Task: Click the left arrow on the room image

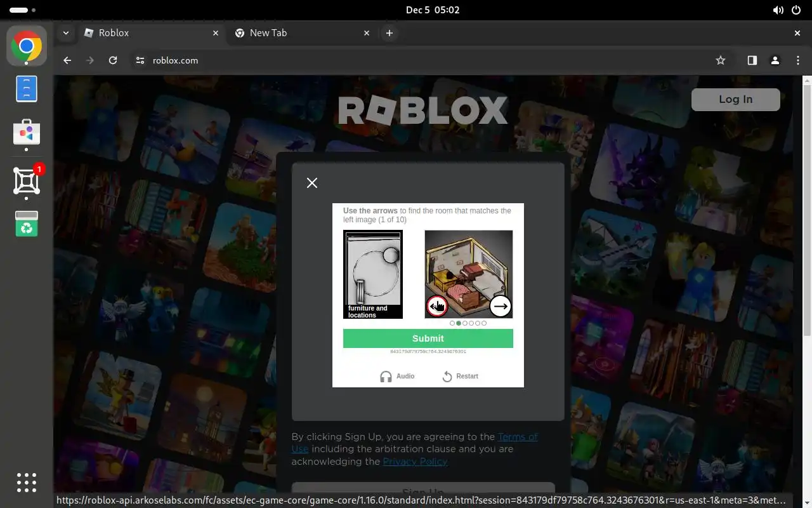Action: pyautogui.click(x=436, y=306)
